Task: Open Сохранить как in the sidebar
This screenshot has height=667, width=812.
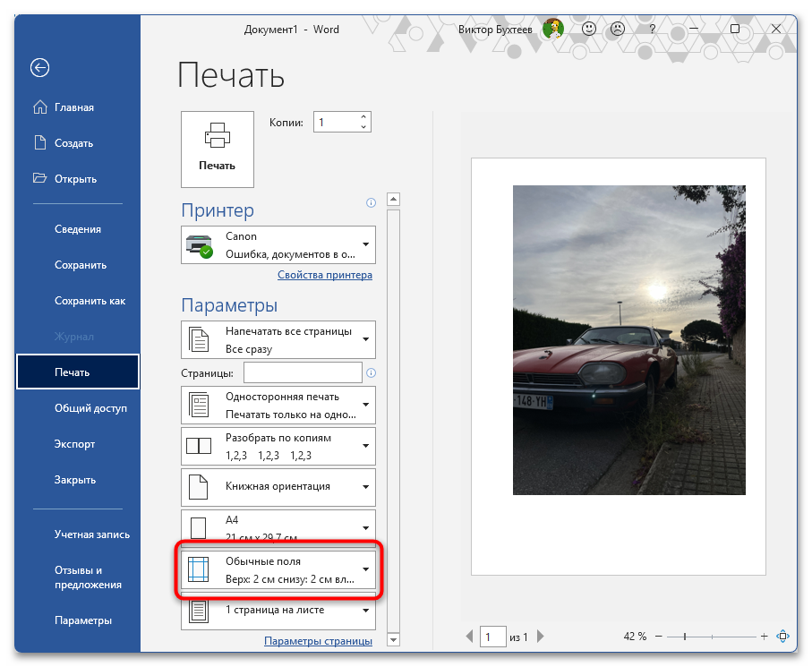Action: coord(90,301)
